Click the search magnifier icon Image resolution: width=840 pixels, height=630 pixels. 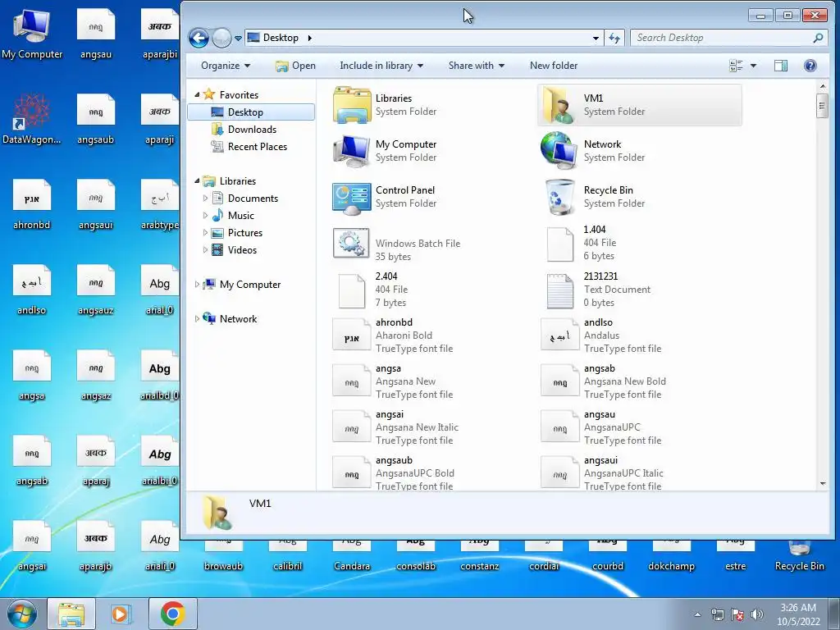(818, 38)
